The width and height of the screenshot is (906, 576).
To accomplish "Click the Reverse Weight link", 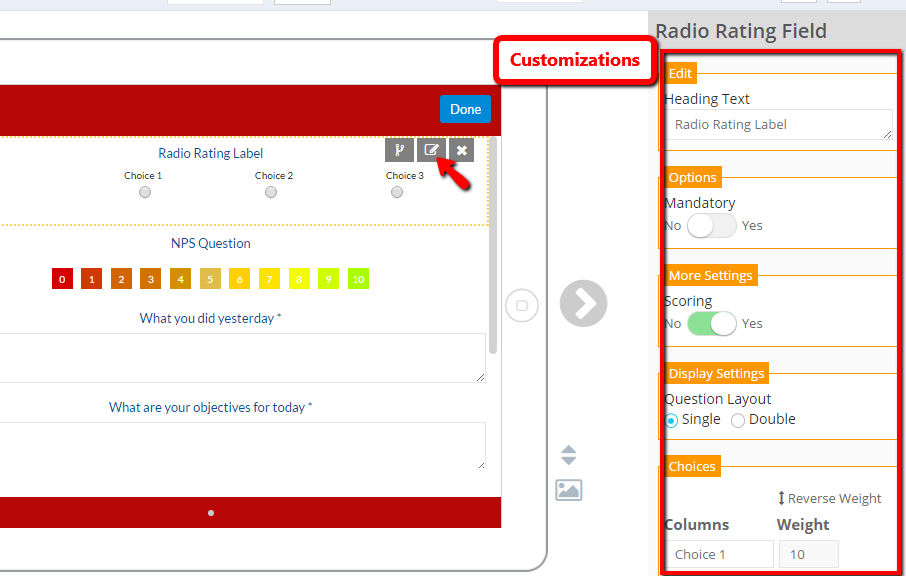I will click(x=829, y=498).
